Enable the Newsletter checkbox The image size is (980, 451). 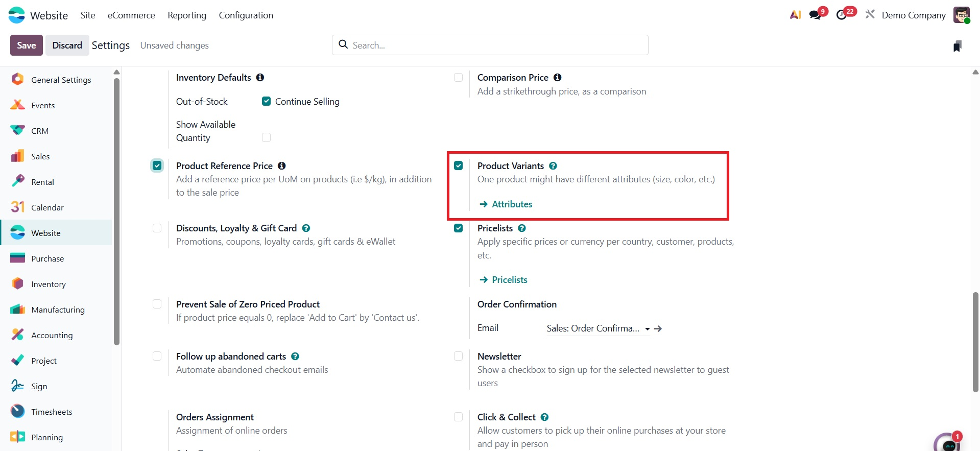click(458, 357)
